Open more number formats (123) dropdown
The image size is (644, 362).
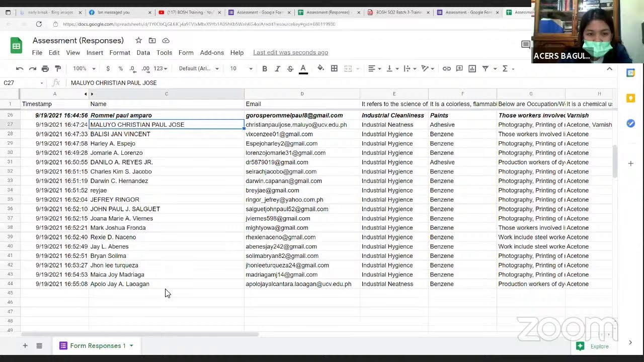pyautogui.click(x=160, y=68)
